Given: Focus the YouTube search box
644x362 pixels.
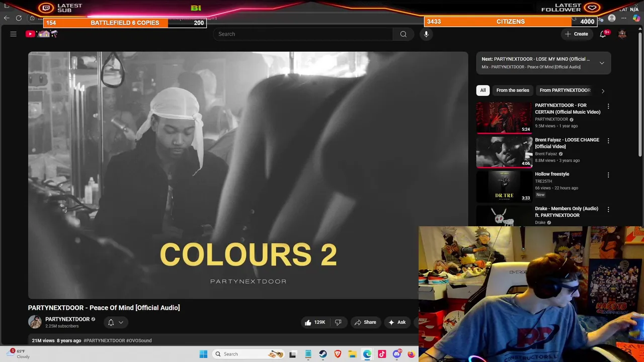Looking at the screenshot, I should pyautogui.click(x=303, y=34).
